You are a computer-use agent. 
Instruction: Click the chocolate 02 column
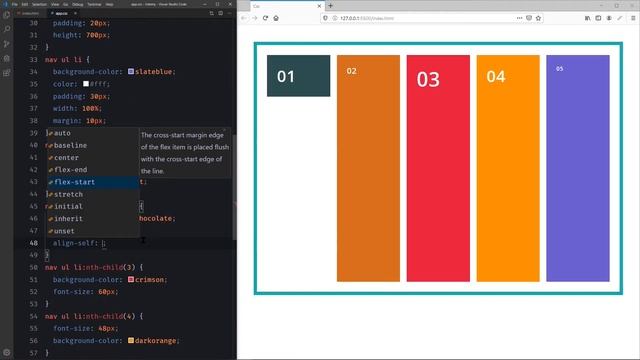tap(368, 168)
